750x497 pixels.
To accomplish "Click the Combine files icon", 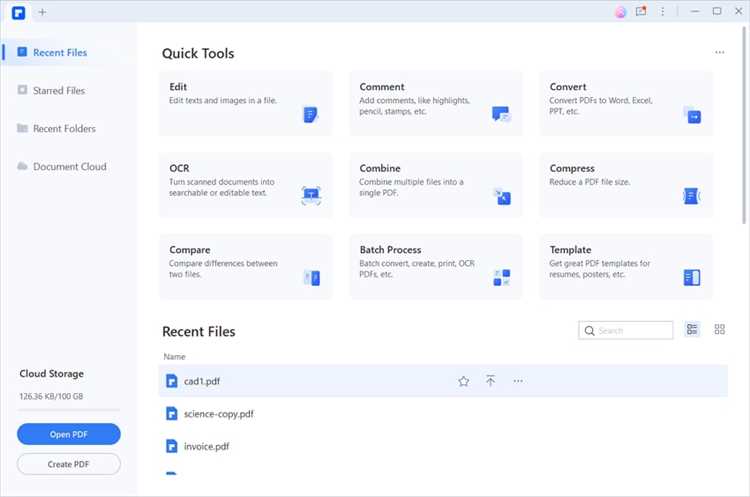I will point(502,197).
